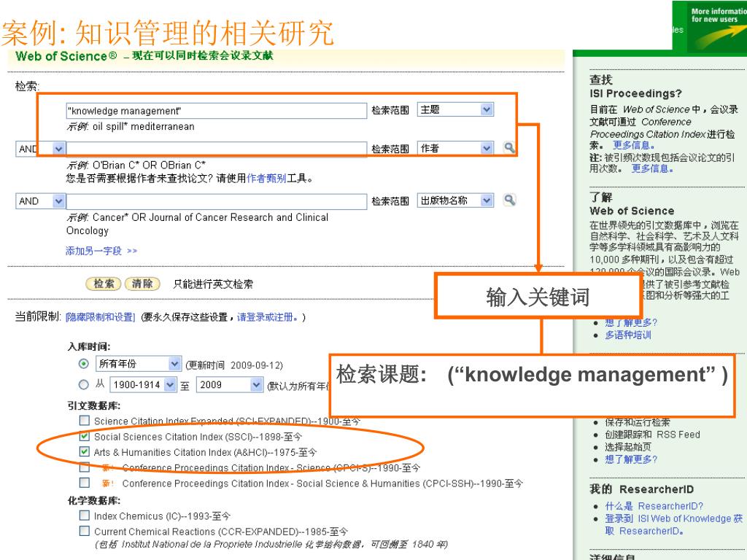Open the 作者 search field dropdown
This screenshot has width=747, height=560.
(x=455, y=149)
